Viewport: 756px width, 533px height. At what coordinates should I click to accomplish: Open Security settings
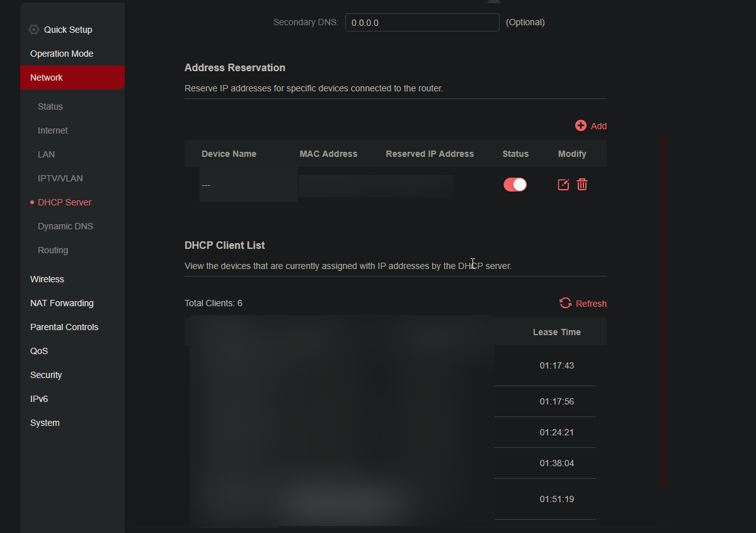click(x=46, y=375)
